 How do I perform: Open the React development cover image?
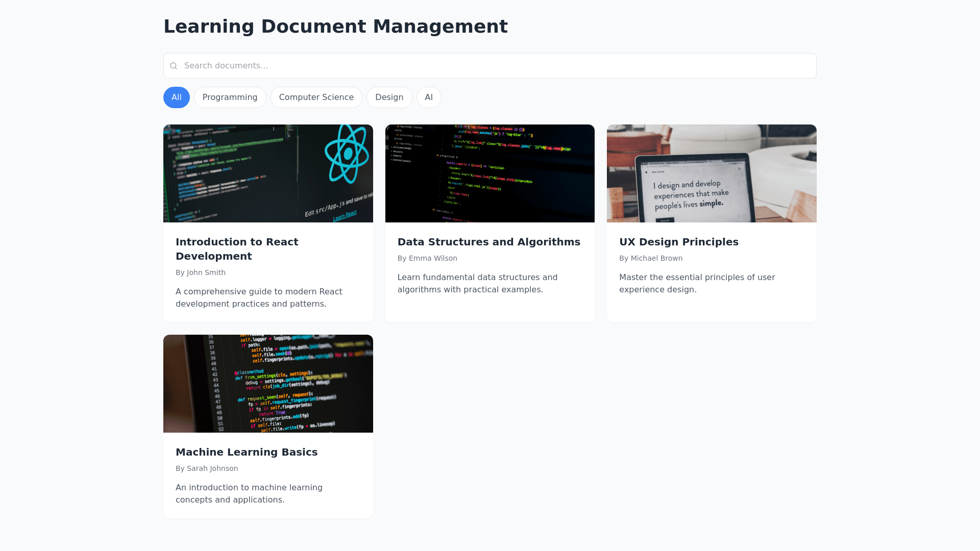[x=268, y=173]
